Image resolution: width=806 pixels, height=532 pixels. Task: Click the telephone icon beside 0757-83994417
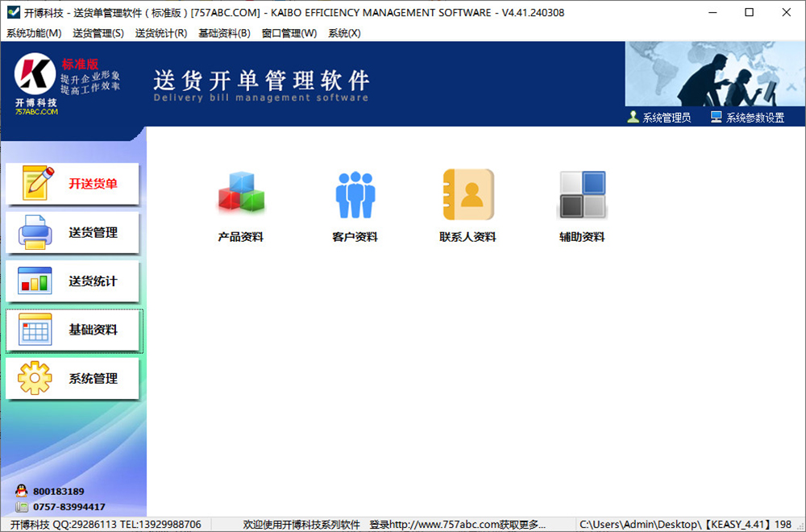point(22,507)
